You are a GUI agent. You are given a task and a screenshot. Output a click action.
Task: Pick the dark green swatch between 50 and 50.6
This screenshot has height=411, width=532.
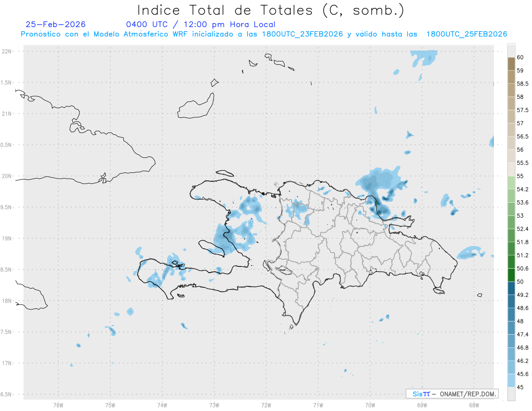coord(511,275)
